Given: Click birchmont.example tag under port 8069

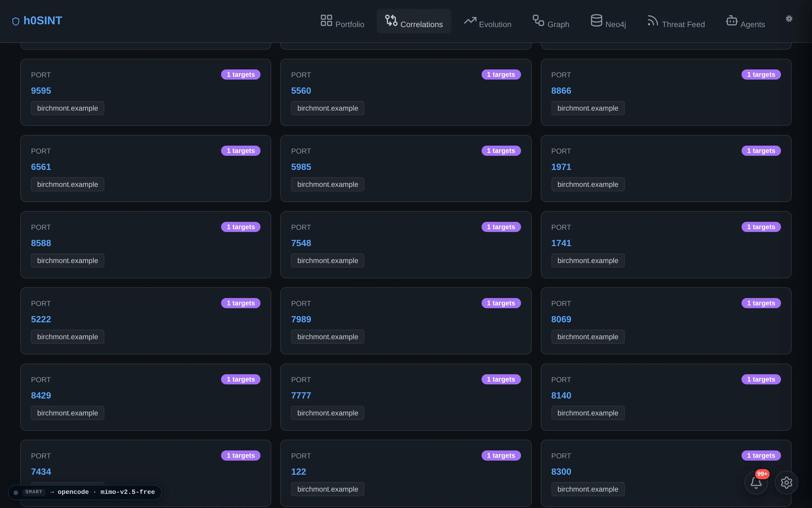Looking at the screenshot, I should coord(588,337).
